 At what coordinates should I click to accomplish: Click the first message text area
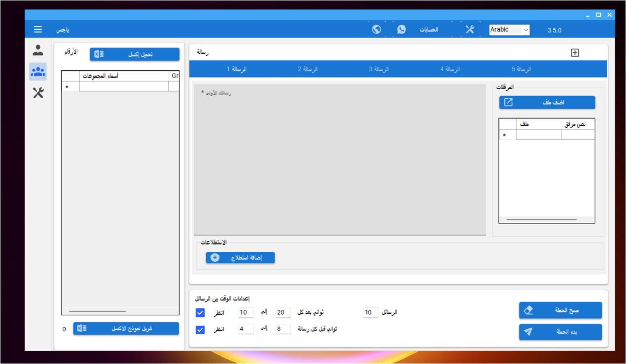tap(339, 159)
